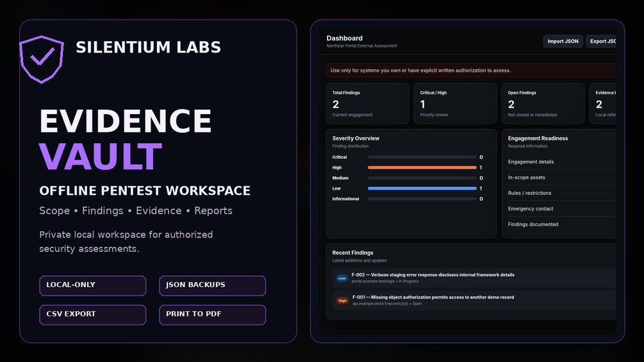The height and width of the screenshot is (362, 644).
Task: Click the SILENTIUM LABS brand name
Action: pyautogui.click(x=148, y=47)
